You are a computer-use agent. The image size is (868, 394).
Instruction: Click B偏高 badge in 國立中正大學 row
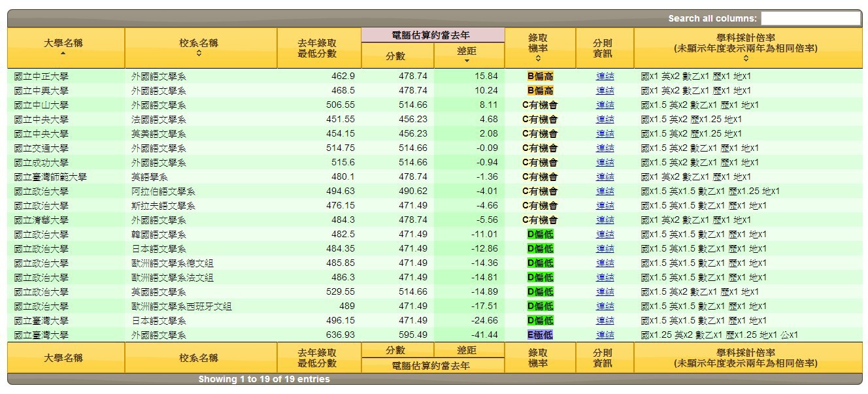pos(540,76)
